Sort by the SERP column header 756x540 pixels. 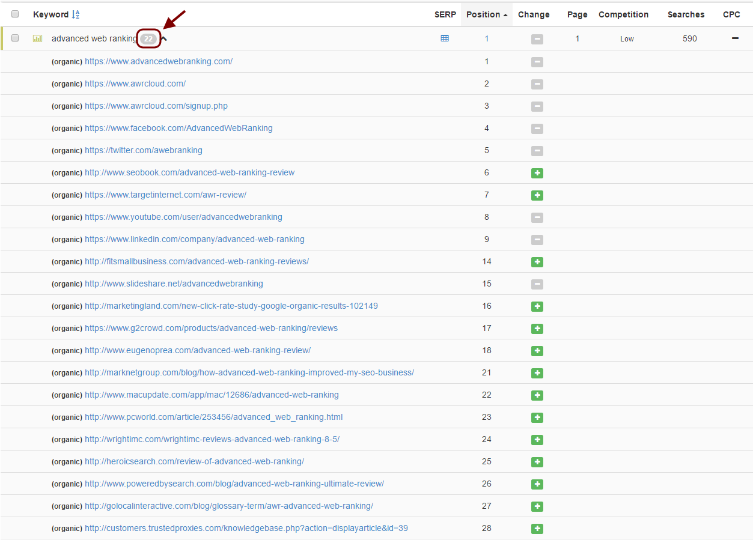[x=445, y=14]
